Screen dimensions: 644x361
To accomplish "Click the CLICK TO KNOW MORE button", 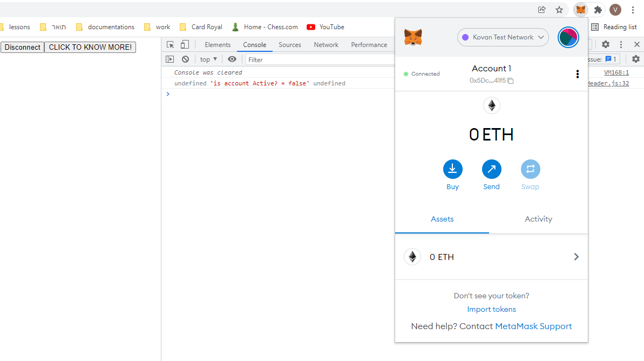I will [x=90, y=47].
